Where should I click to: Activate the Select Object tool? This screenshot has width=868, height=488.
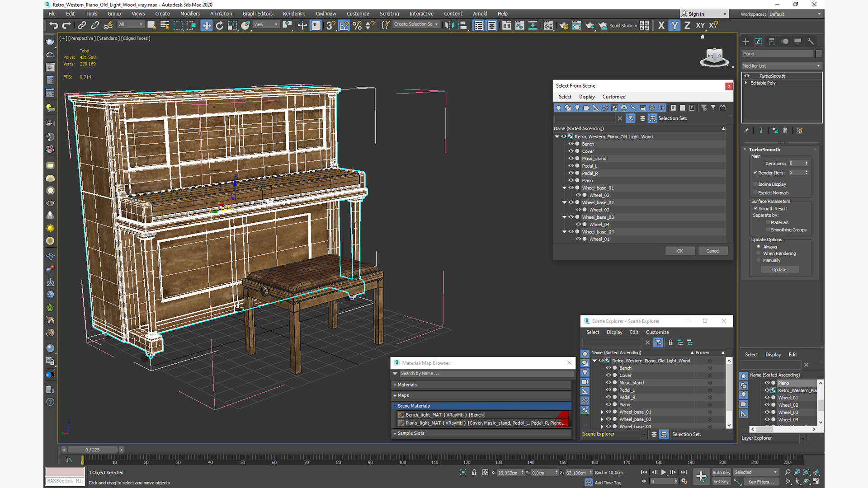(152, 25)
